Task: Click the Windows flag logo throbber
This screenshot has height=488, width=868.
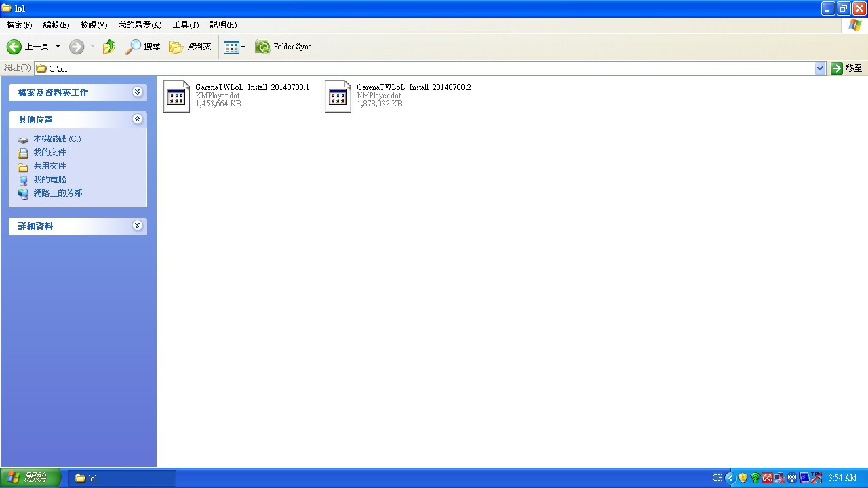Action: pyautogui.click(x=855, y=25)
